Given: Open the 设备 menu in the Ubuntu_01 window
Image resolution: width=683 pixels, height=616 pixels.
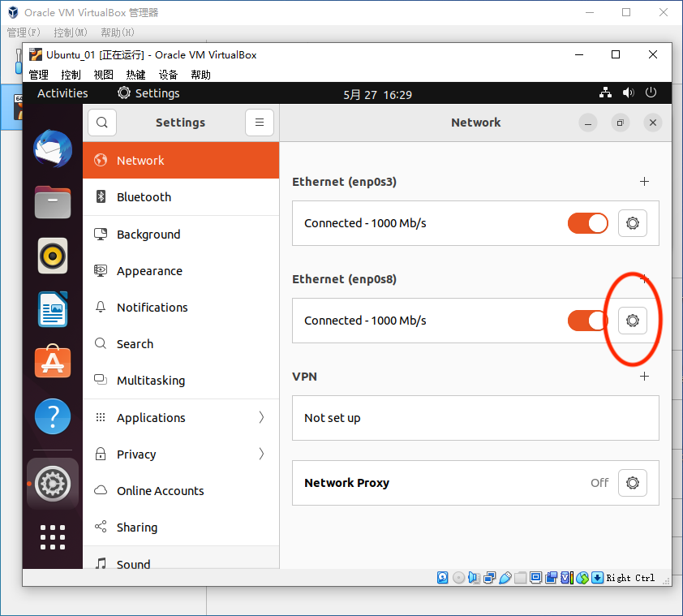Looking at the screenshot, I should pos(168,75).
